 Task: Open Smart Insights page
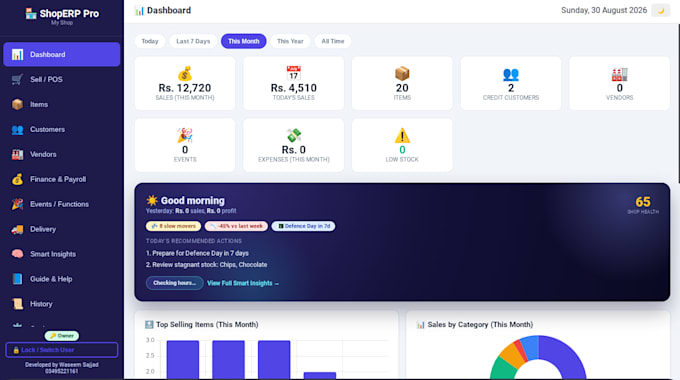(x=62, y=254)
